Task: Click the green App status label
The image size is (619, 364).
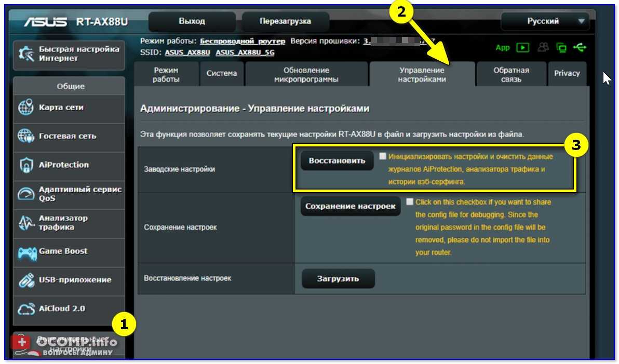Action: click(x=503, y=48)
